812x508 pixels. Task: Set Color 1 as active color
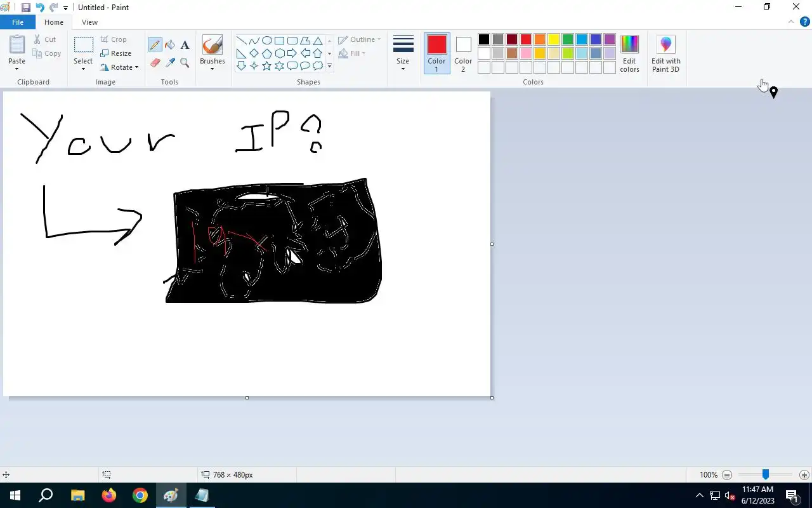[x=436, y=53]
